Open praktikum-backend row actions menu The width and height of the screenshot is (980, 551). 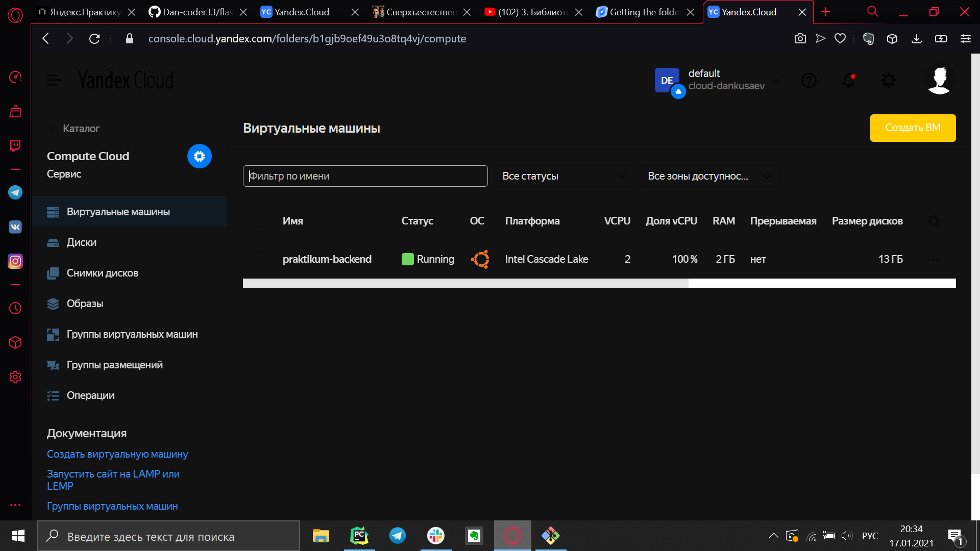(933, 259)
